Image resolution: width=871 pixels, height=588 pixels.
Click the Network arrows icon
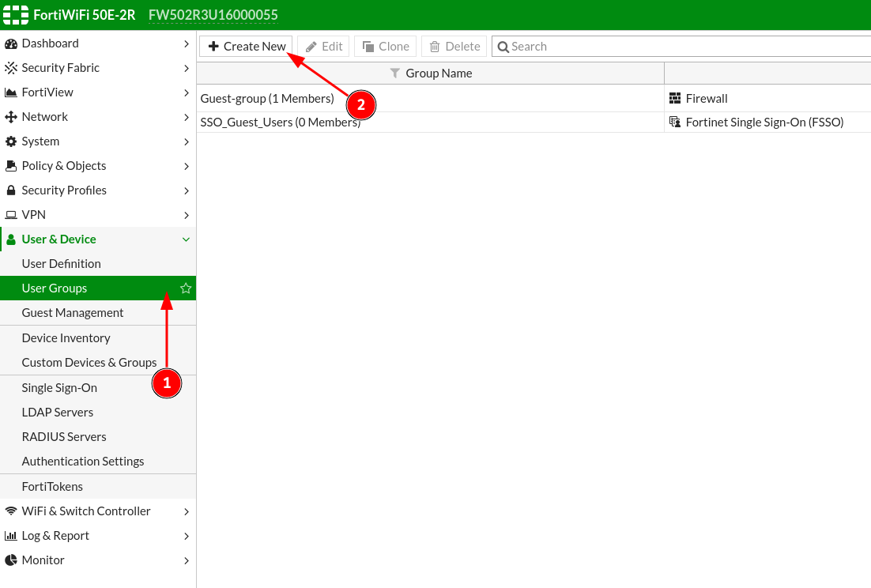(x=11, y=117)
